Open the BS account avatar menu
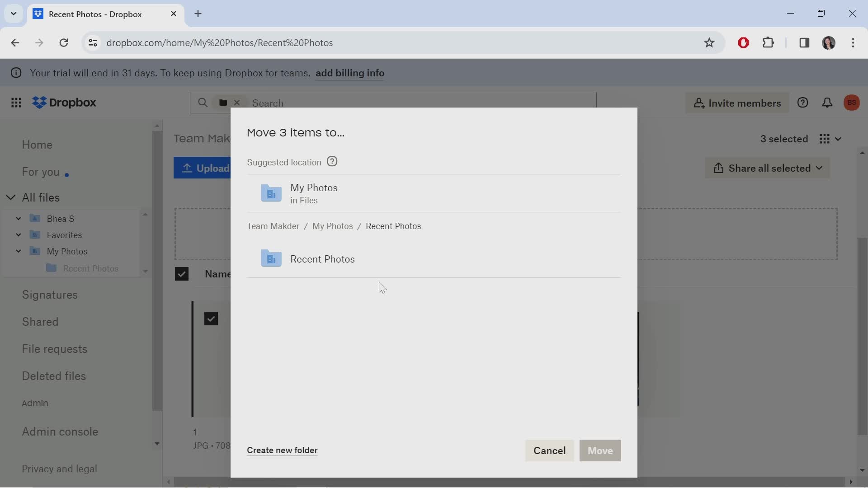868x488 pixels. pyautogui.click(x=852, y=103)
